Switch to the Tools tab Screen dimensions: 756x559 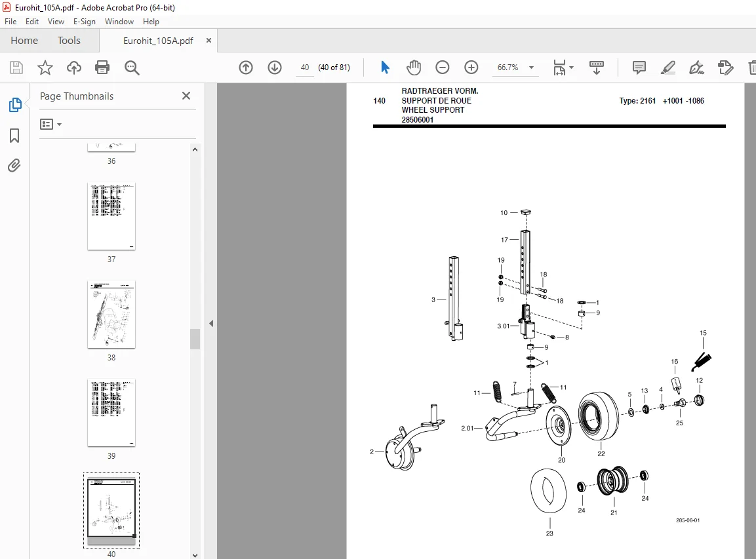[x=69, y=41]
